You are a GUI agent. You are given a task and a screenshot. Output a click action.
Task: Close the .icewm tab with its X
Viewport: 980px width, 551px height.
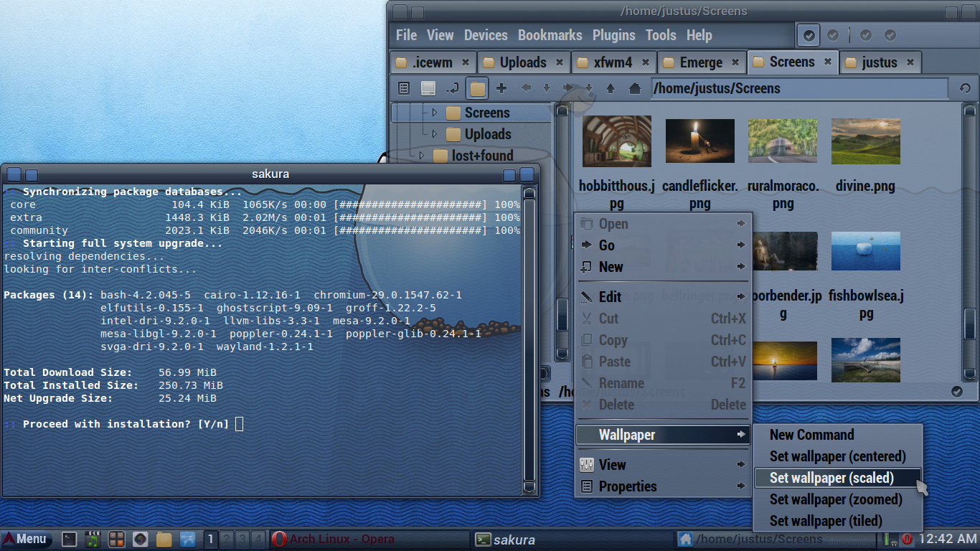tap(466, 62)
